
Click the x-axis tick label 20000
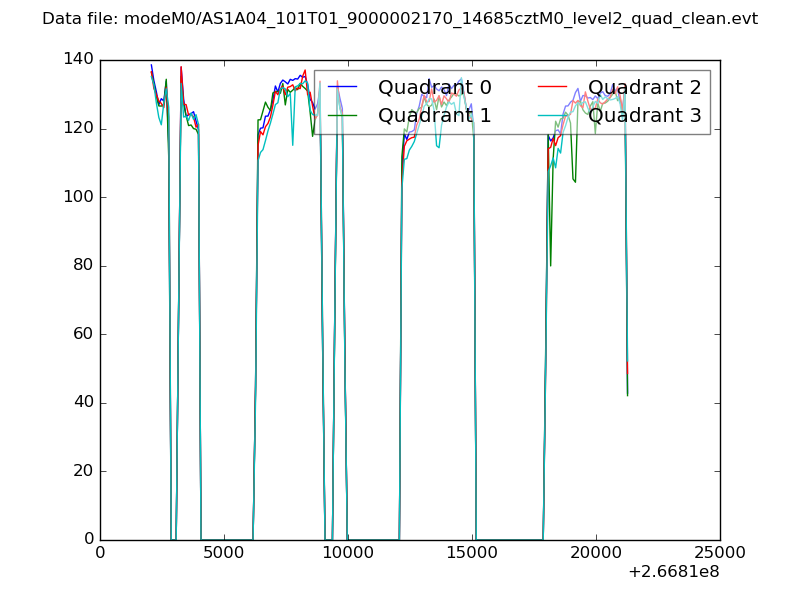(x=596, y=553)
